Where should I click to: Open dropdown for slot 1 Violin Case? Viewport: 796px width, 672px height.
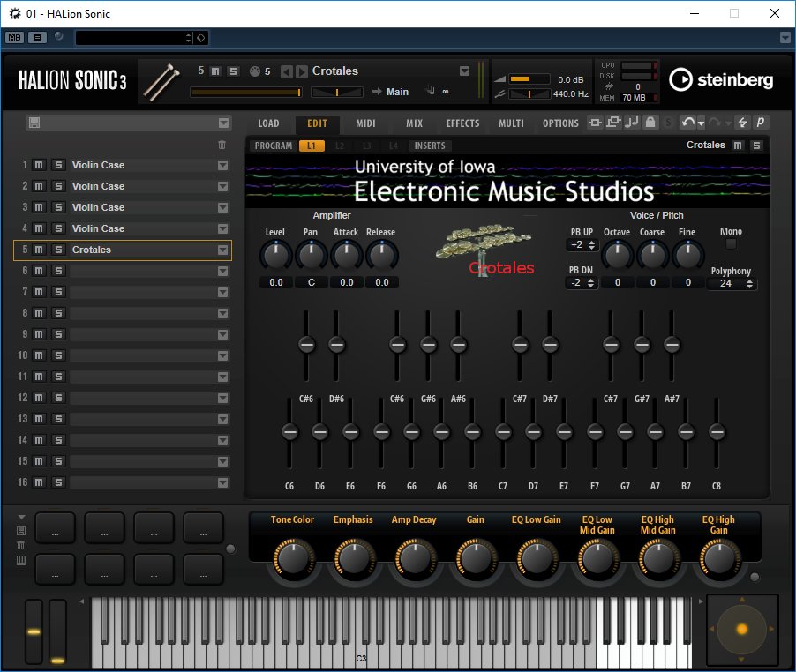point(223,165)
